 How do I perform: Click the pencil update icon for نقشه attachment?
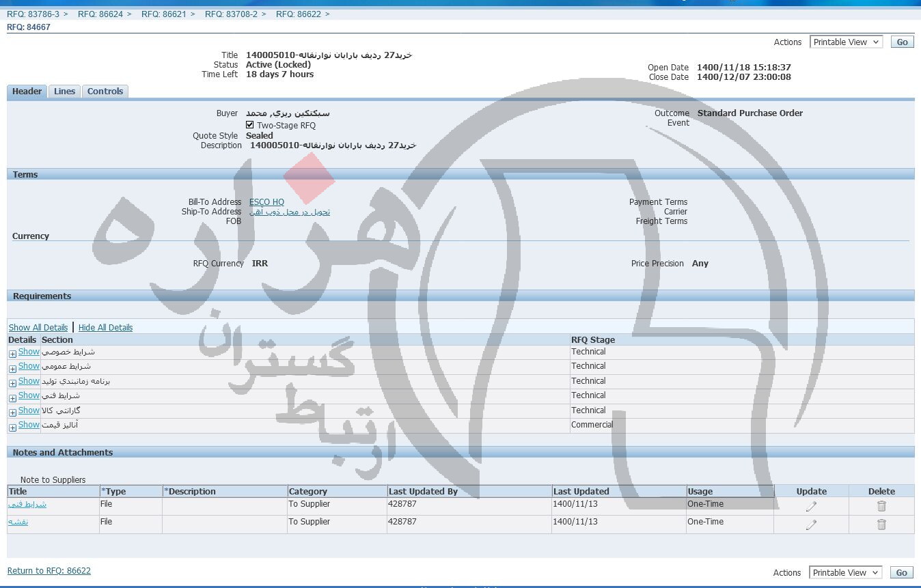811,524
